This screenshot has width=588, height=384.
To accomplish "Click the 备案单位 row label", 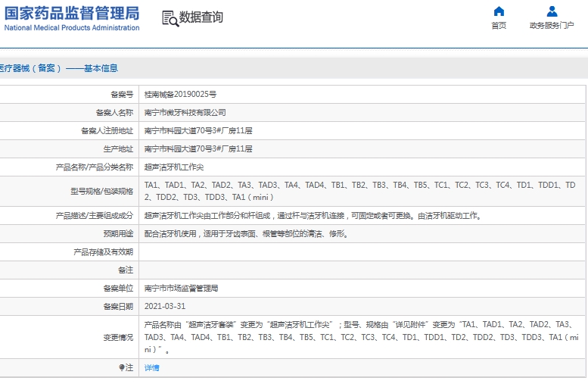I will click(118, 289).
